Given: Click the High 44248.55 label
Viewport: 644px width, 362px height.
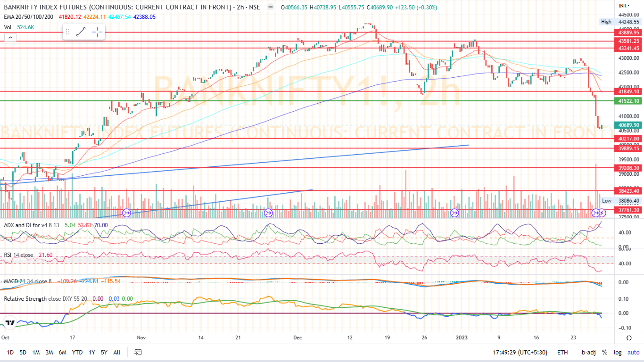Looking at the screenshot, I should click(x=620, y=22).
